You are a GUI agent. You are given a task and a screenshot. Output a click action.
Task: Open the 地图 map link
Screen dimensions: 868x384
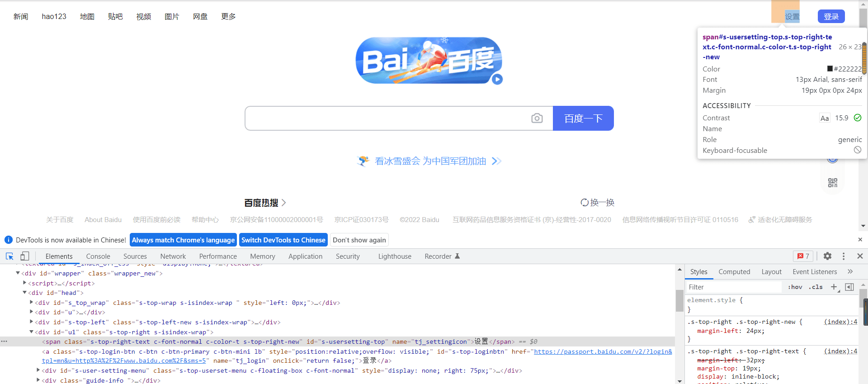click(87, 16)
